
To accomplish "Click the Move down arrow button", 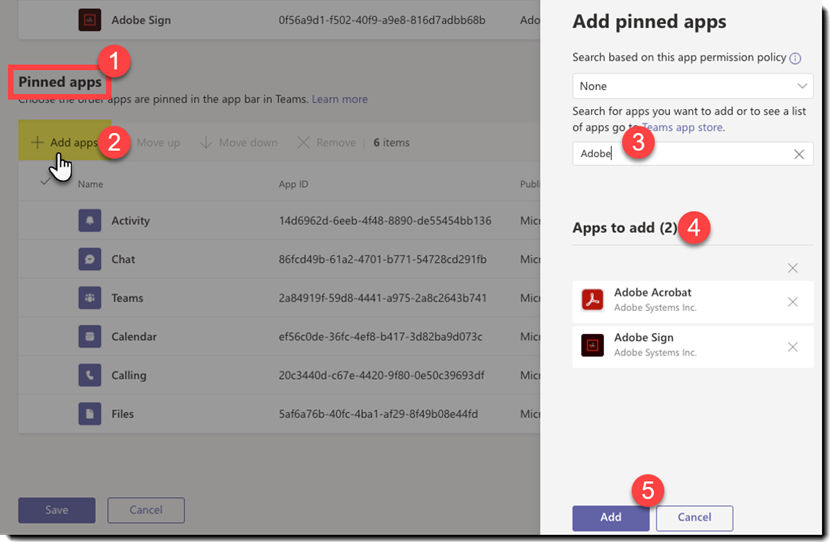I will pos(239,142).
